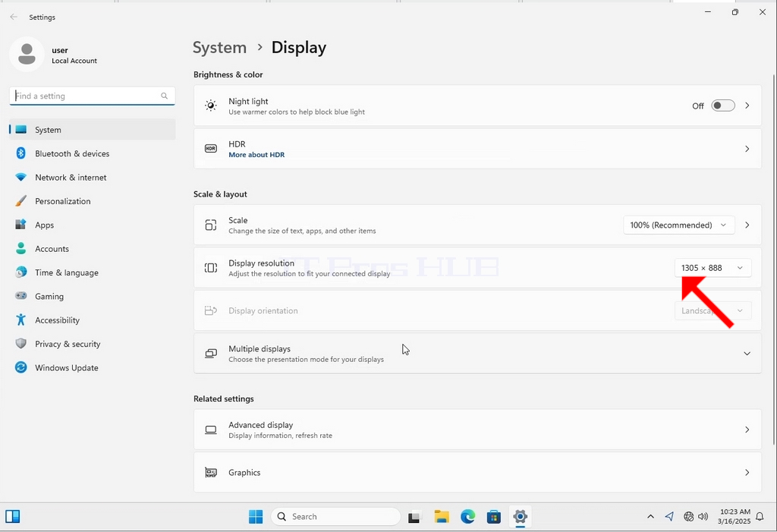Viewport: 777px width, 532px height.
Task: Open the Advanced display text label
Action: [x=261, y=425]
